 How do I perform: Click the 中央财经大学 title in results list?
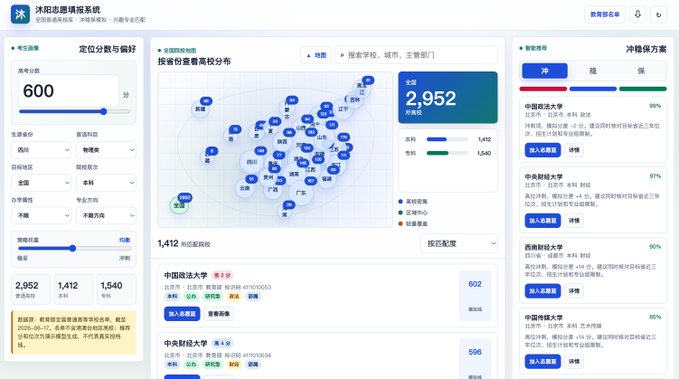click(x=186, y=343)
